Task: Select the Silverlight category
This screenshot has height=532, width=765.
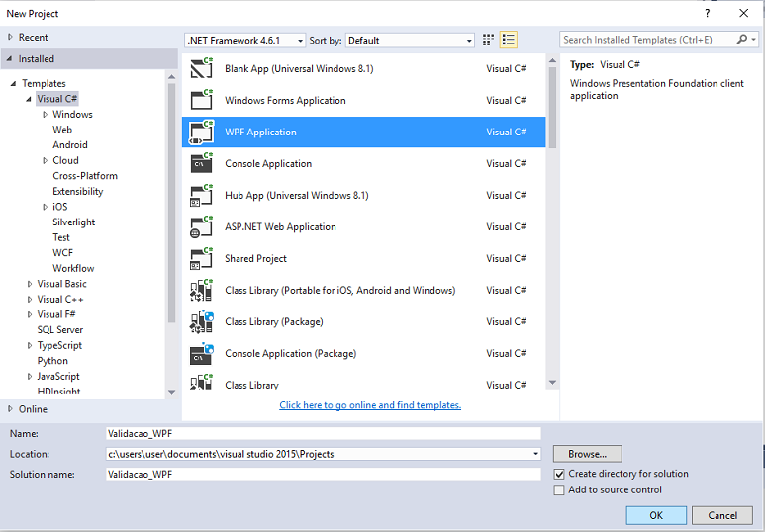Action: coord(73,222)
